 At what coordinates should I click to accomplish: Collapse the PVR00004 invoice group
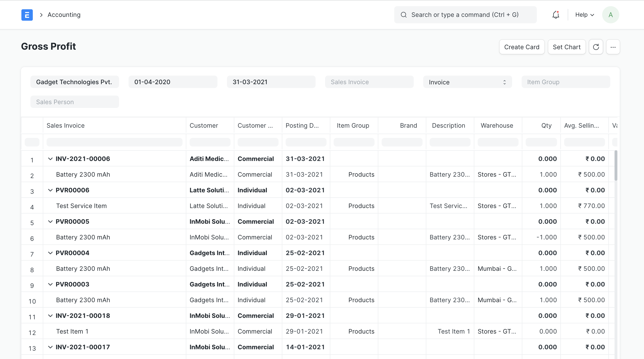[x=51, y=253]
